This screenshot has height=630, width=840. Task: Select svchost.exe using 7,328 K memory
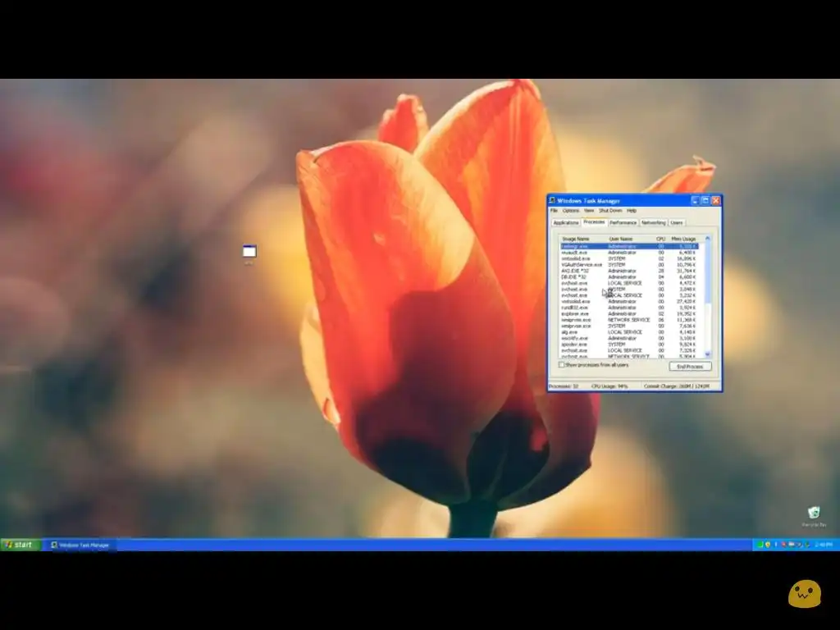click(x=629, y=351)
